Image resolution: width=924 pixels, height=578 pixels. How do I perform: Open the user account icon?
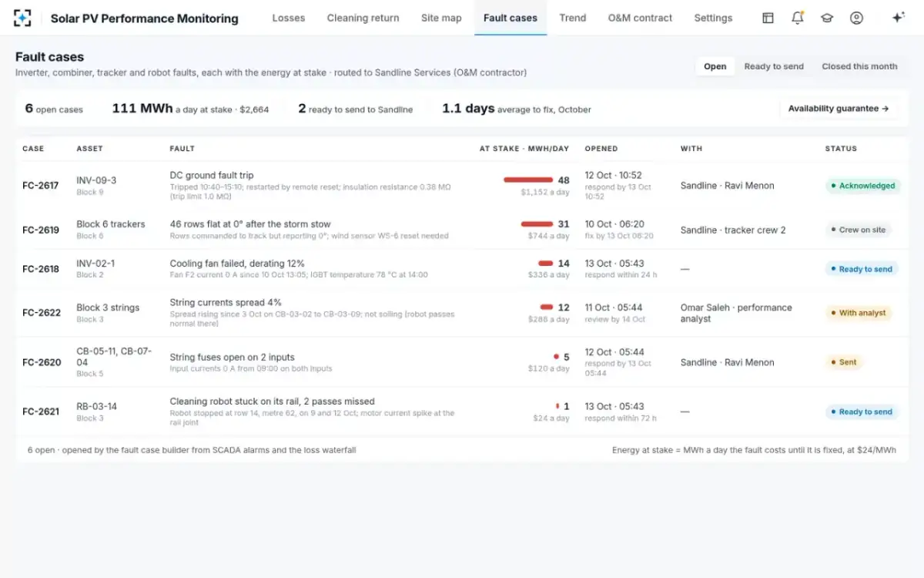tap(856, 18)
